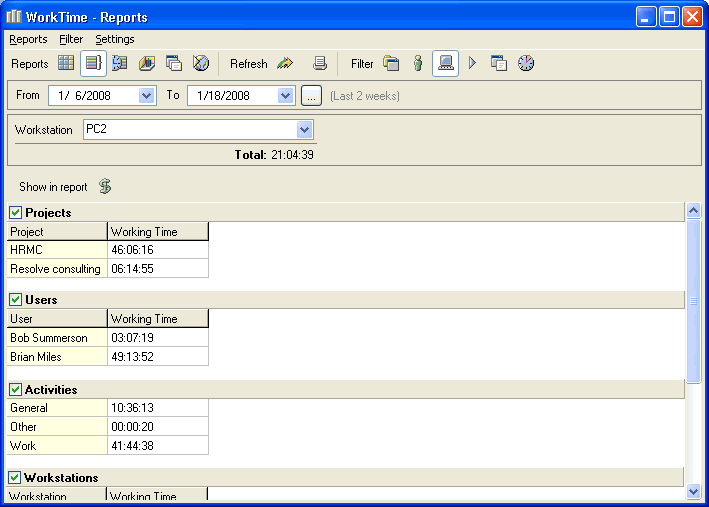Open the 3D chart report icon
Viewport: 709px width, 507px height.
147,63
